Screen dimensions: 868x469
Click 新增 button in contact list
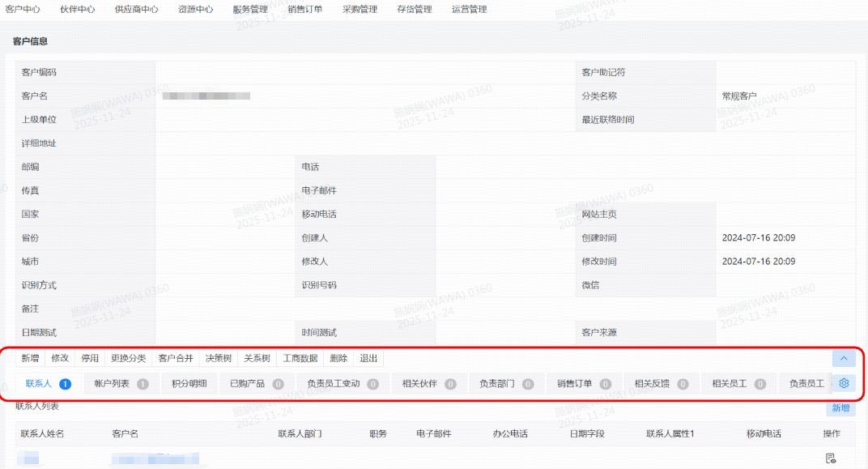pos(840,408)
